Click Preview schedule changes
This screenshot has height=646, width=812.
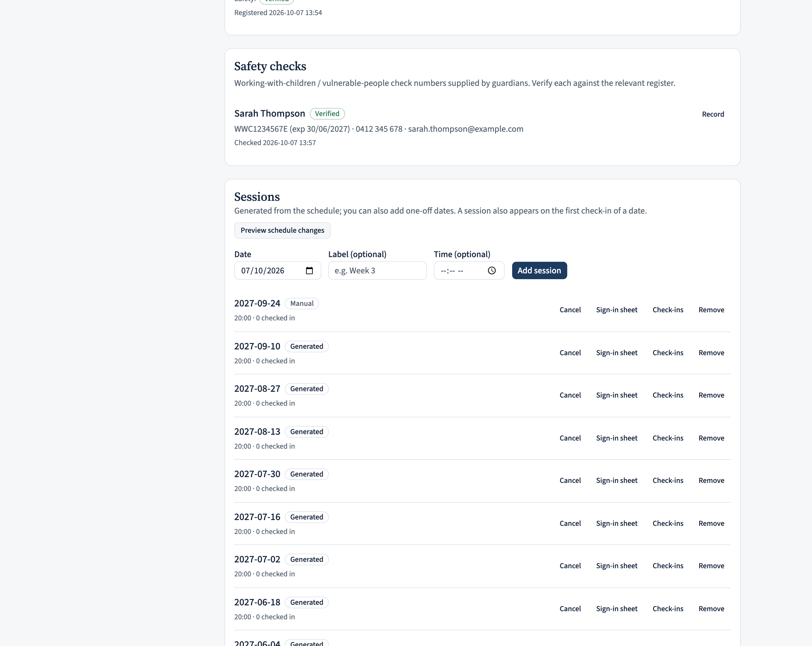(x=282, y=230)
